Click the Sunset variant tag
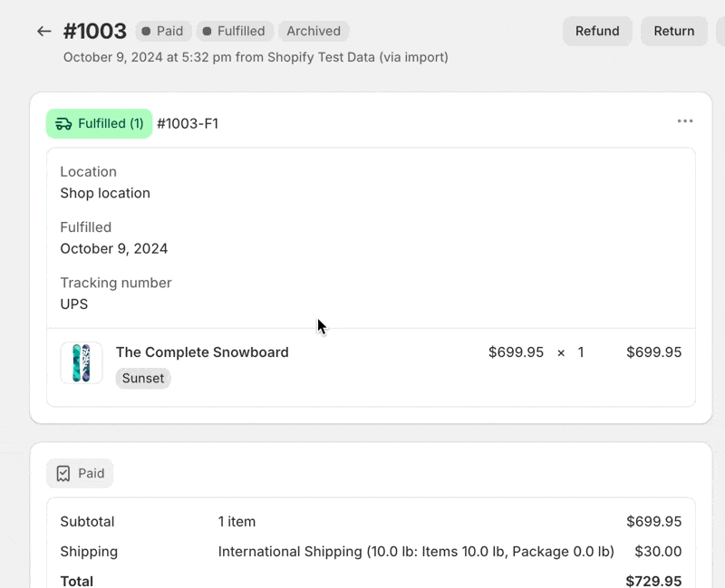Screen dimensions: 725x588 143,378
